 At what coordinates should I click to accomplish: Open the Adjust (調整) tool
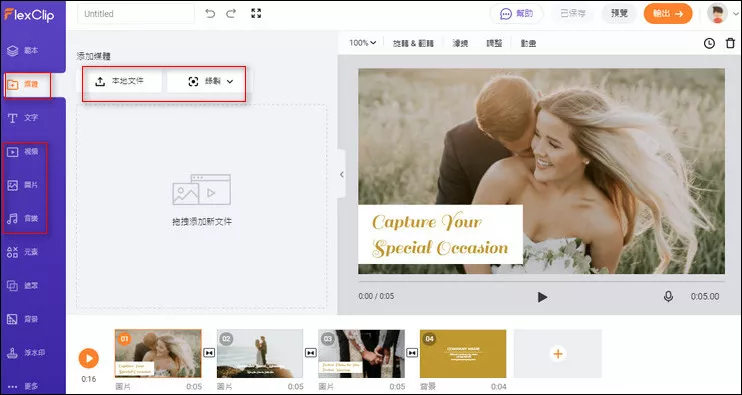(494, 44)
